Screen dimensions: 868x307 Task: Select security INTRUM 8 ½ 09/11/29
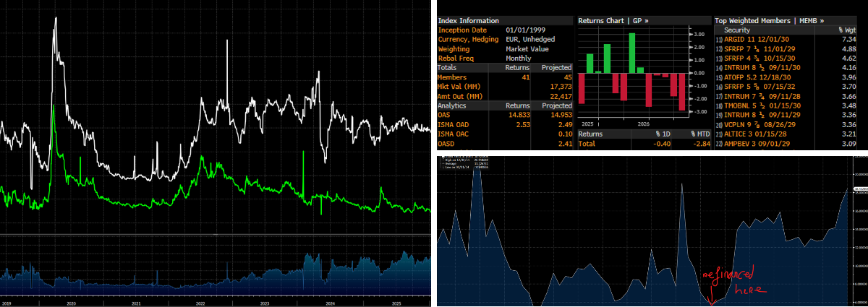tap(762, 115)
